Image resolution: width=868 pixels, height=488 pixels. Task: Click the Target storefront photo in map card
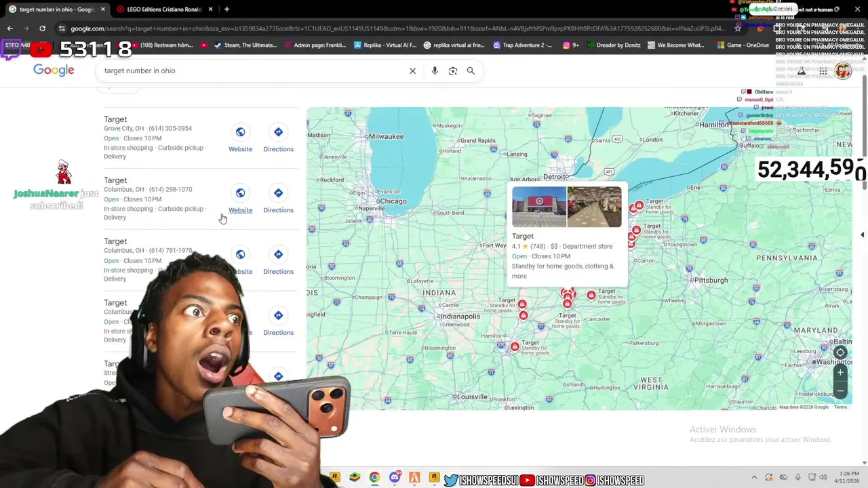(539, 207)
